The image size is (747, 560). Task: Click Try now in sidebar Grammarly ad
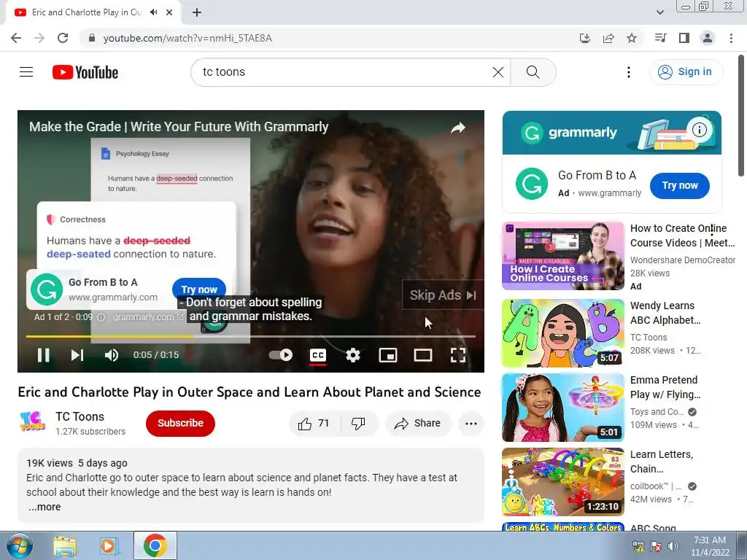click(x=679, y=186)
